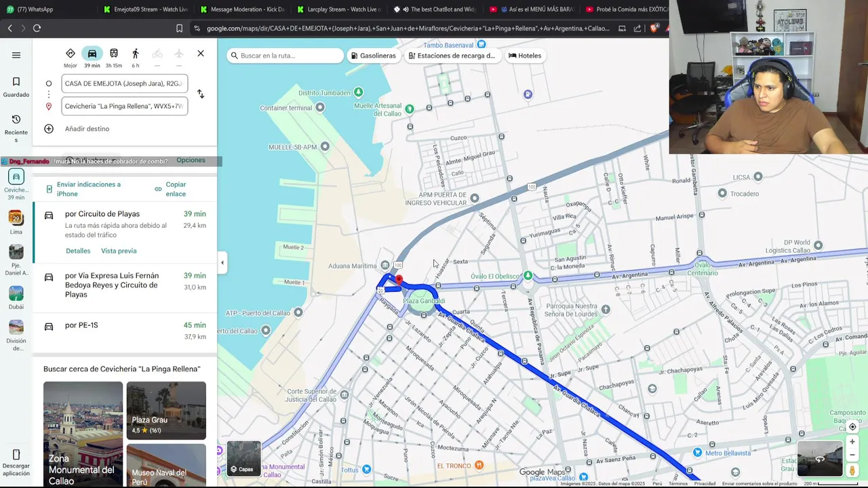Zoom in on the map
The height and width of the screenshot is (488, 868).
coord(852,442)
